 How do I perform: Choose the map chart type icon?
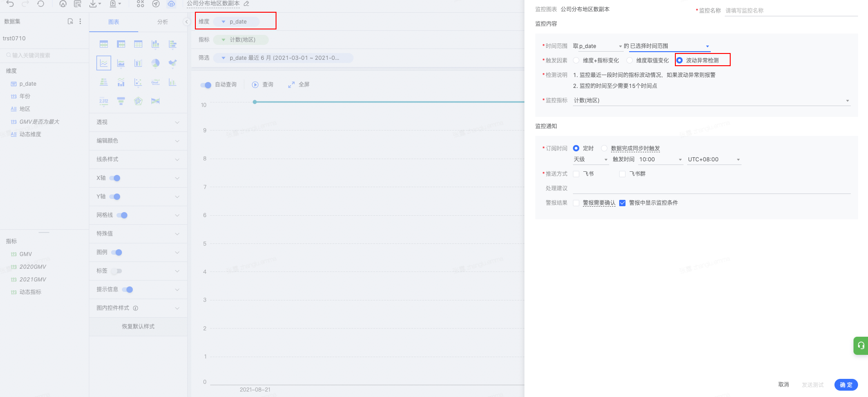click(173, 63)
